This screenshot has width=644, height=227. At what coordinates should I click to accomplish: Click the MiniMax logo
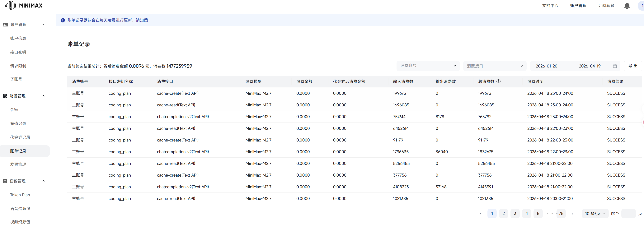coord(24,6)
